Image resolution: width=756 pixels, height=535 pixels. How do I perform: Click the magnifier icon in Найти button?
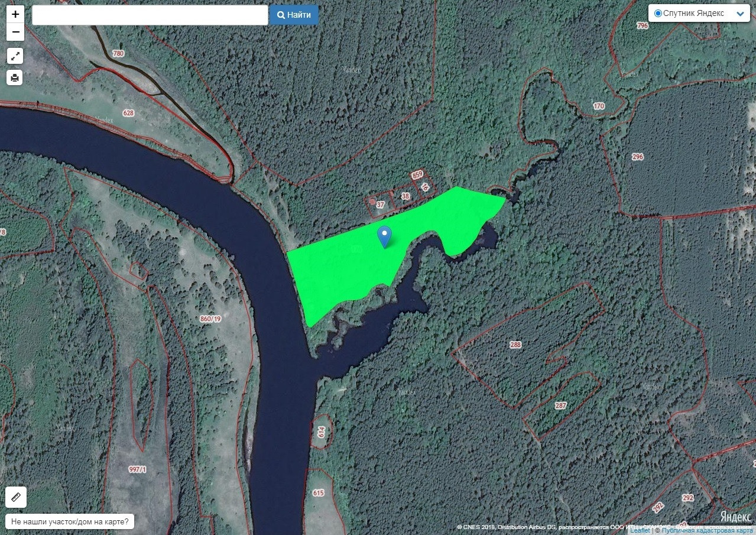tap(281, 15)
